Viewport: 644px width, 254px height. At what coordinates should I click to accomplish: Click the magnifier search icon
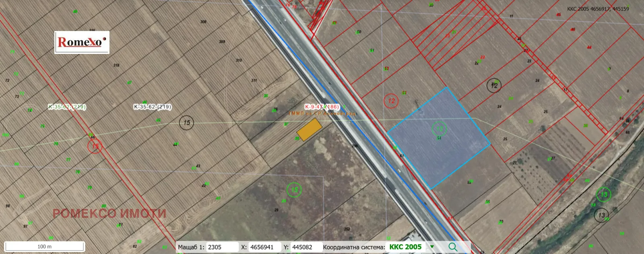453,247
